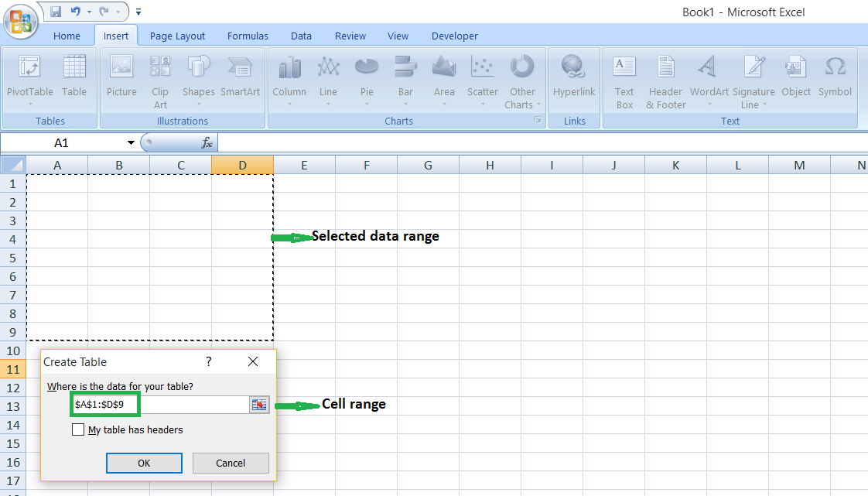Screen dimensions: 868x496
Task: Insert a SmartArt graphic
Action: (x=240, y=77)
